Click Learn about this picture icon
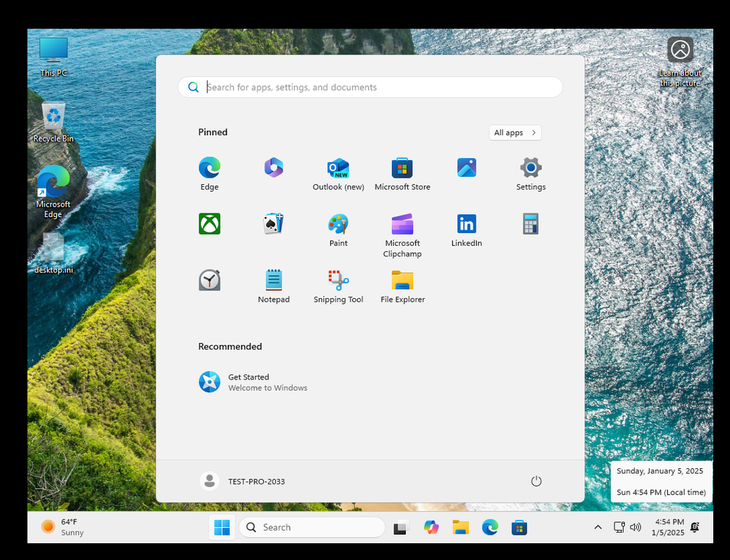The image size is (730, 560). coord(680,62)
